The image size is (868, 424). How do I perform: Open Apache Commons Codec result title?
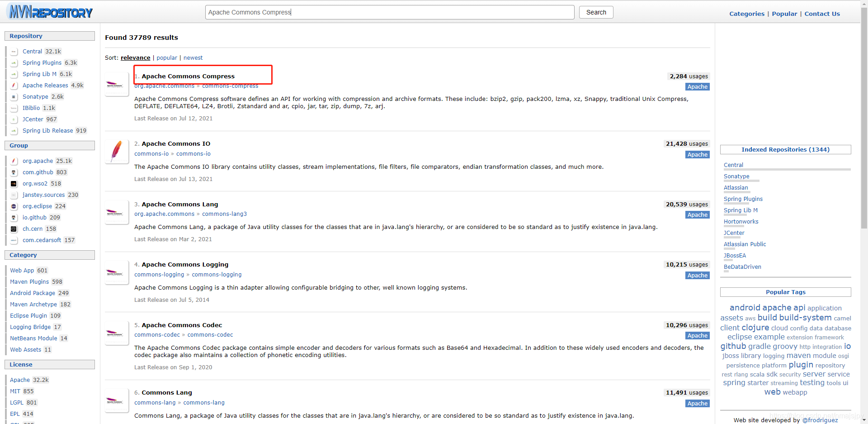click(x=182, y=325)
